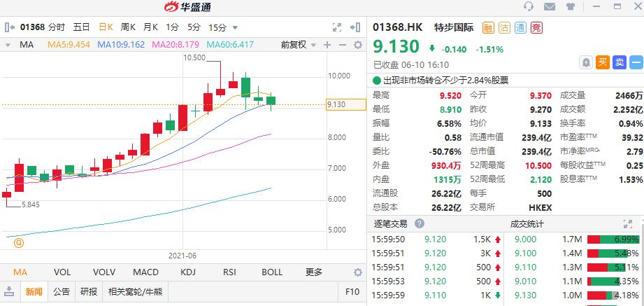Toggle the BOLL indicator
This screenshot has height=306, width=644.
[x=272, y=272]
